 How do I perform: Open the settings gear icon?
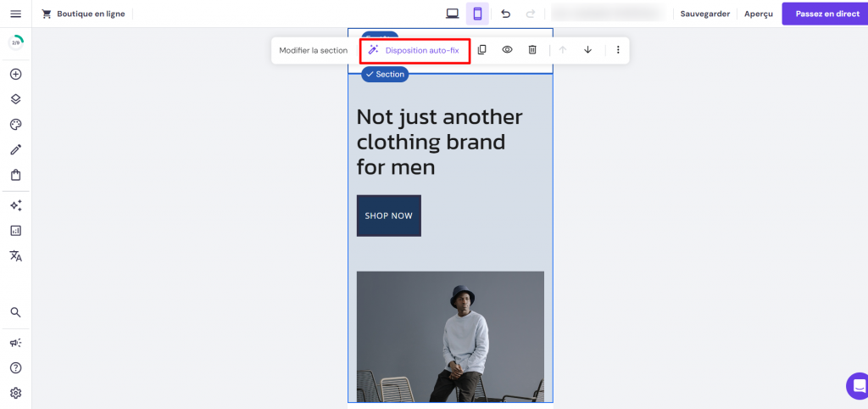(15, 393)
